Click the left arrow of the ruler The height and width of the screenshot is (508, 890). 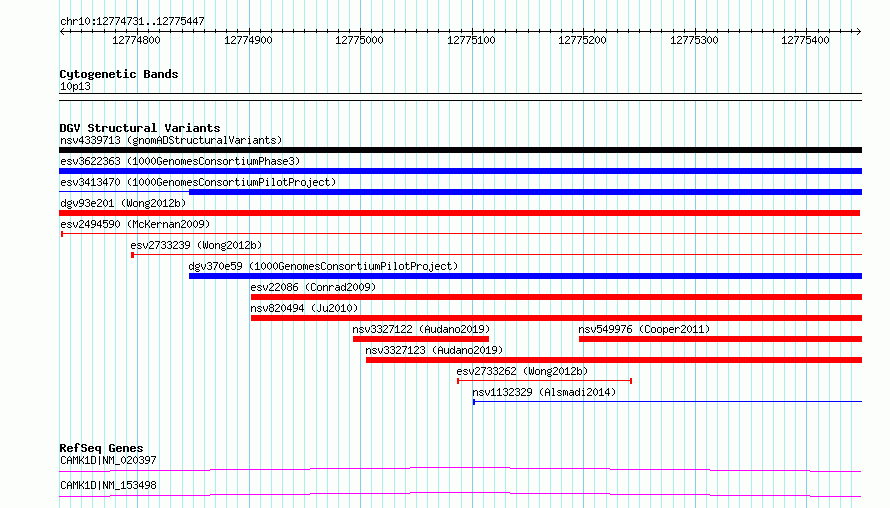click(62, 32)
